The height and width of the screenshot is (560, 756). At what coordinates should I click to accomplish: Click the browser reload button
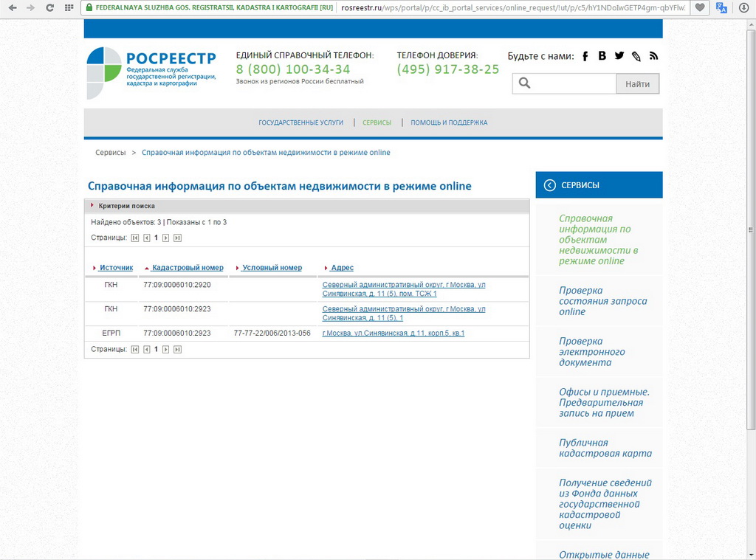[x=49, y=7]
